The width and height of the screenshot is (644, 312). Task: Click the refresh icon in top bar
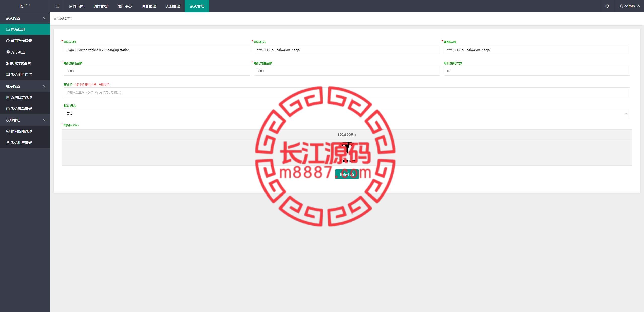pos(607,6)
